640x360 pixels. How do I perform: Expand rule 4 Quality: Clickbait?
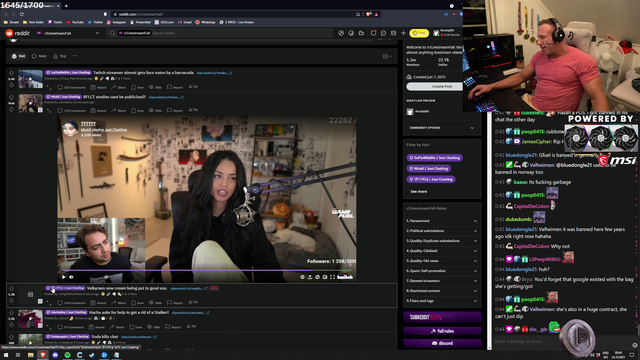tap(442, 251)
